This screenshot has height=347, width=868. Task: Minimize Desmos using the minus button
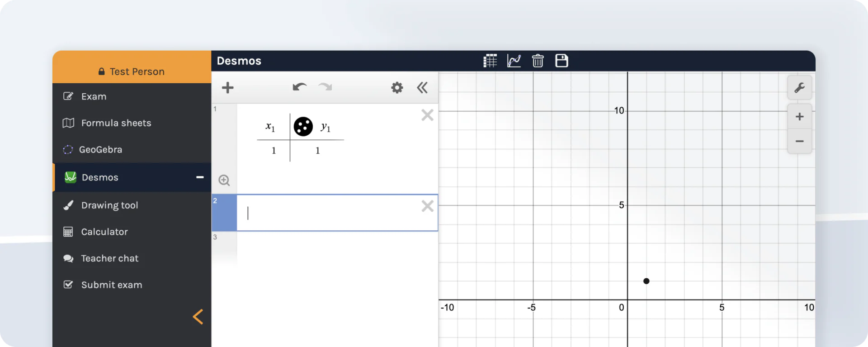click(200, 177)
